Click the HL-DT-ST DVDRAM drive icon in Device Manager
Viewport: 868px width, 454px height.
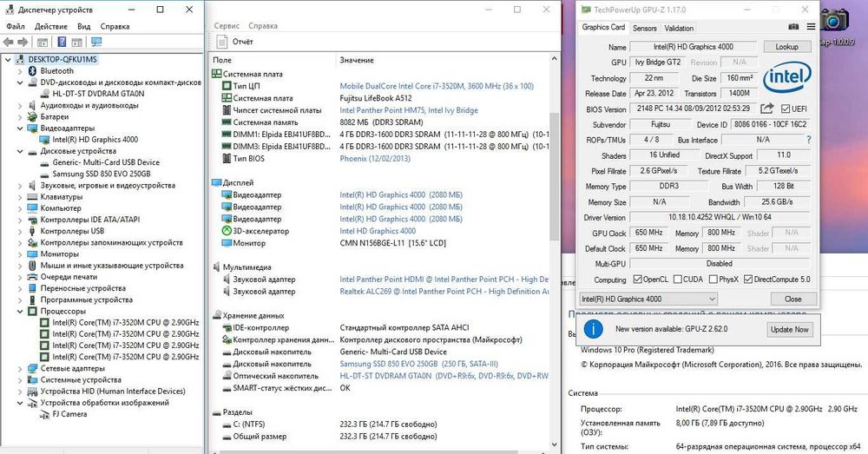point(45,94)
